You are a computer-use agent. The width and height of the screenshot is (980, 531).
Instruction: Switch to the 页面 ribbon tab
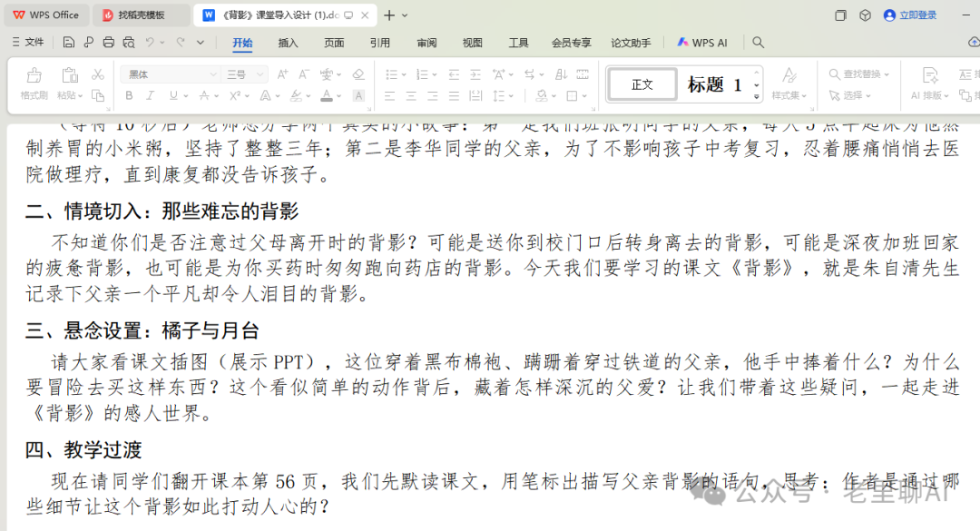click(x=334, y=43)
